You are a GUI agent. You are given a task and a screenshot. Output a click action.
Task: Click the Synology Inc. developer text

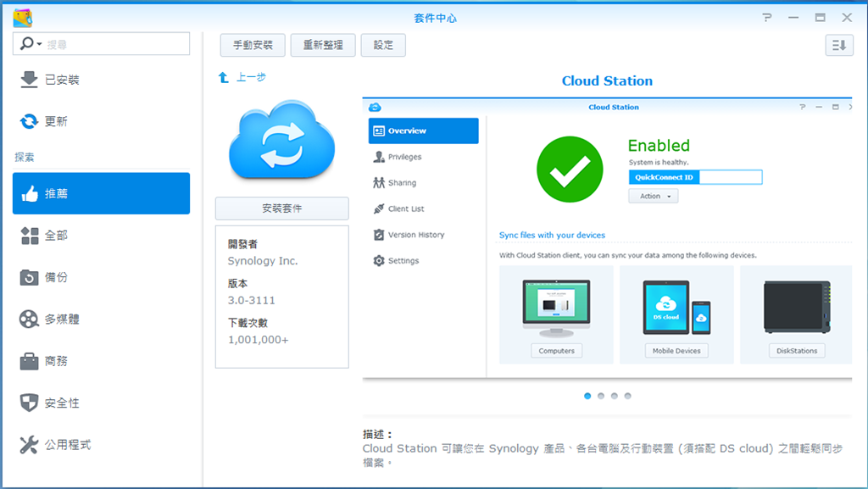tap(263, 261)
